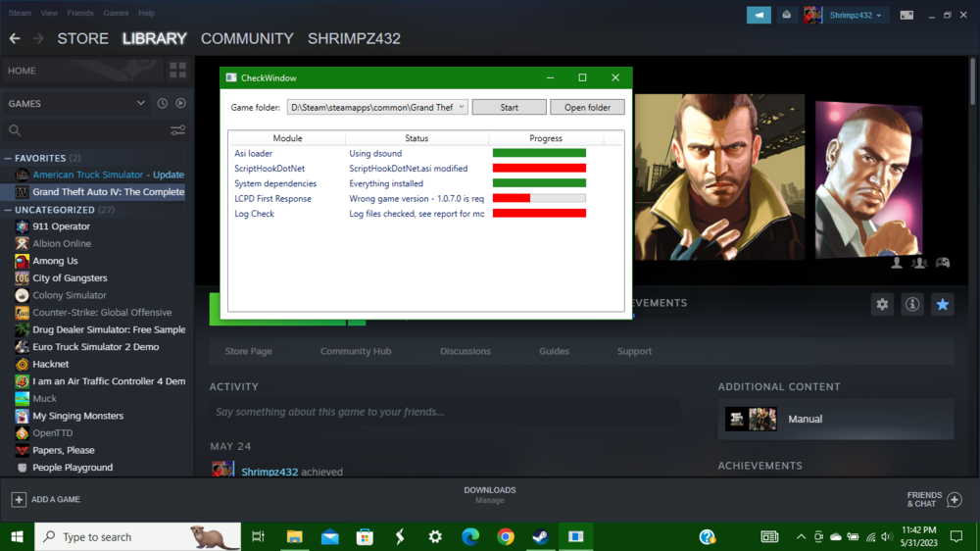Image resolution: width=980 pixels, height=551 pixels.
Task: Collapse the FAVORITES section
Action: tap(8, 158)
